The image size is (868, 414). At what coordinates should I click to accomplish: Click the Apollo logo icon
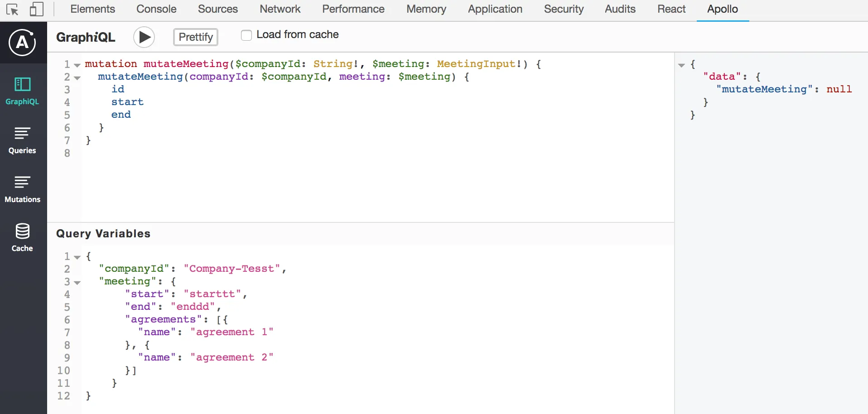(22, 43)
